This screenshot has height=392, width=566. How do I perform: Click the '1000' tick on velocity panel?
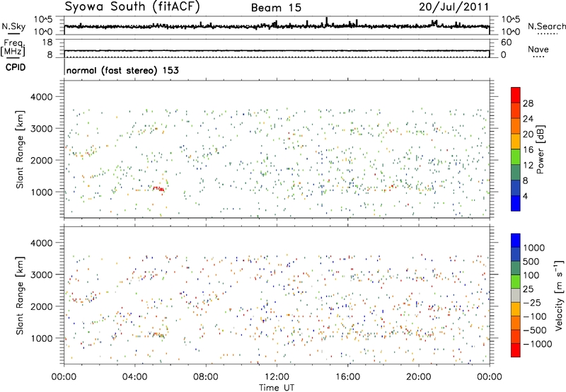42,338
